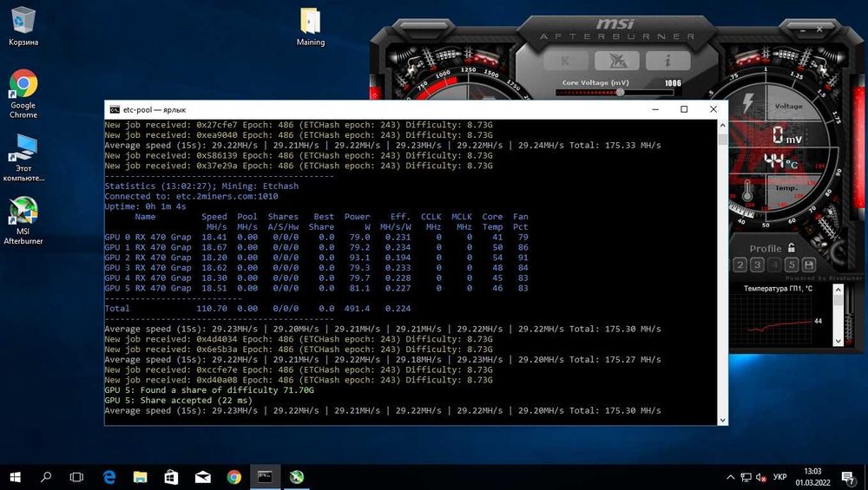
Task: Click 'Statistics (13:02:27)' line
Action: click(x=201, y=186)
